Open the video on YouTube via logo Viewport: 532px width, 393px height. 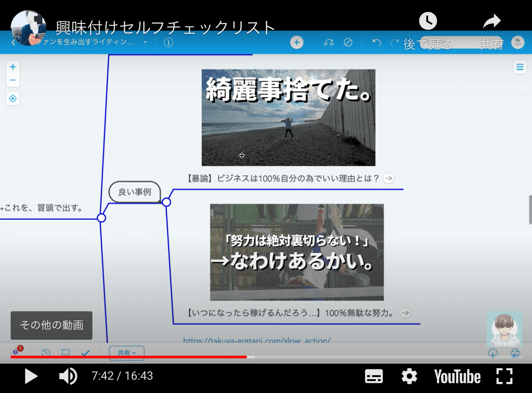(457, 377)
